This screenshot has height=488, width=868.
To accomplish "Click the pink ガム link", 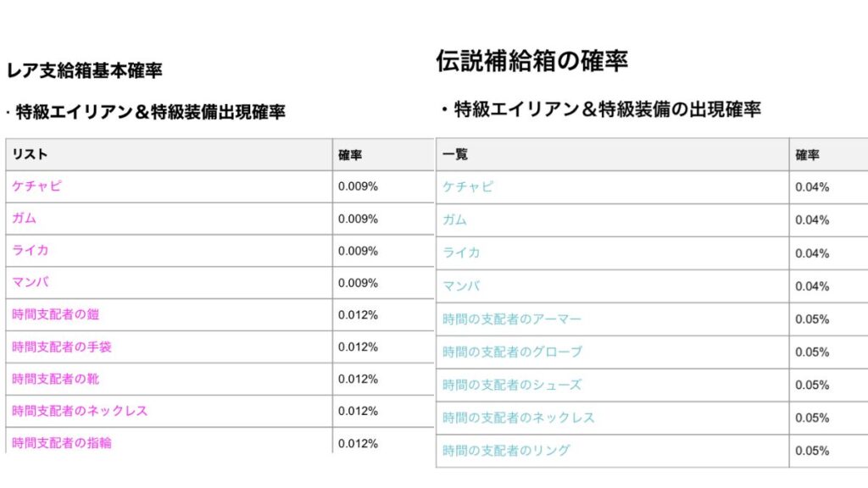I will [24, 218].
